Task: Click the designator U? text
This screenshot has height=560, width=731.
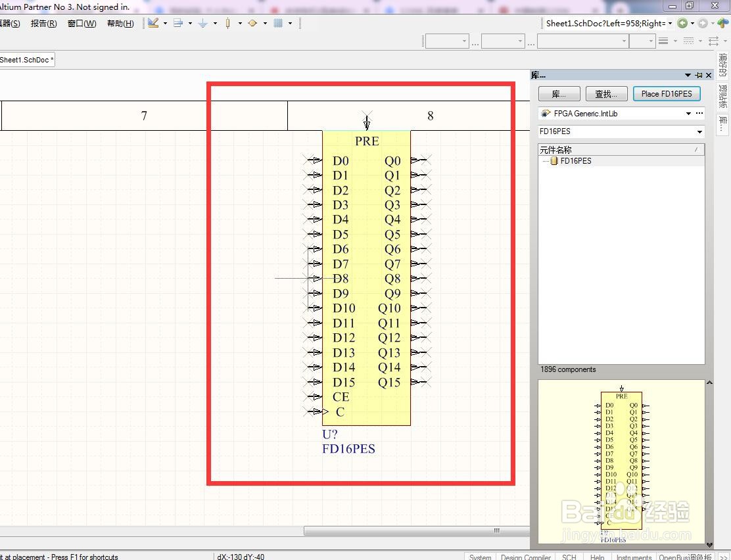Action: [x=329, y=434]
